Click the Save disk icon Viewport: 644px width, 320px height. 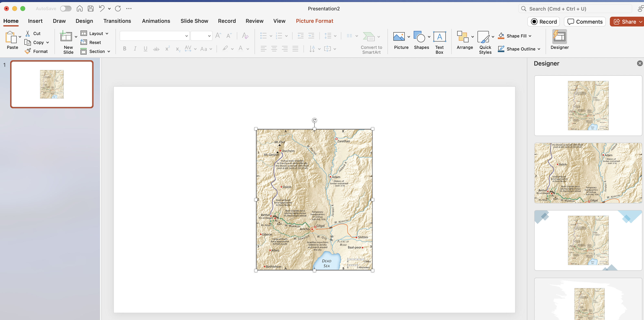[x=90, y=9]
